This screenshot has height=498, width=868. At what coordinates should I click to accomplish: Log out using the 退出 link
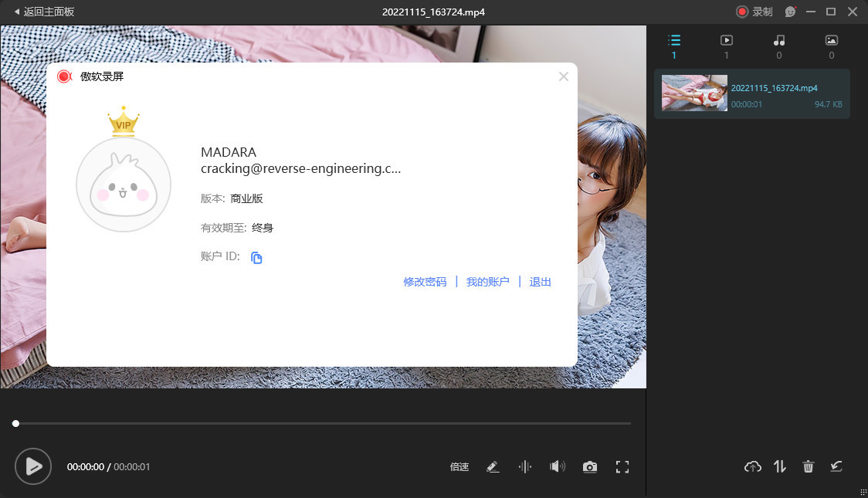(x=540, y=282)
